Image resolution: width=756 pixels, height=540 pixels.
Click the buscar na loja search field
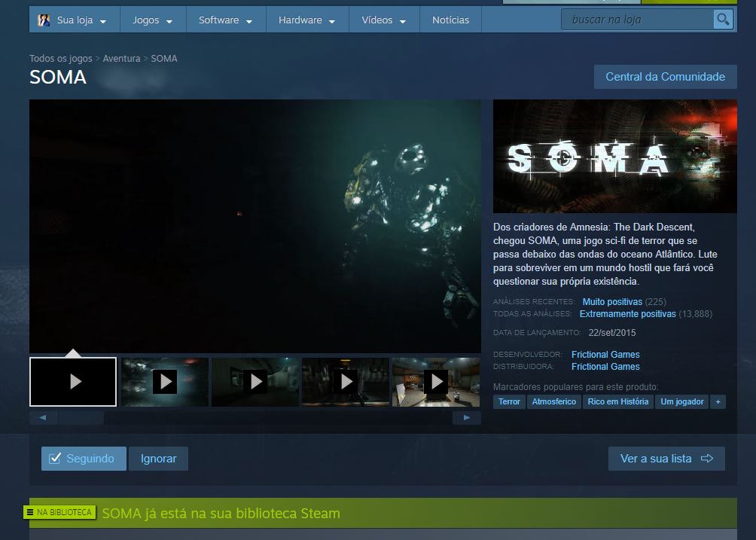[x=637, y=20]
